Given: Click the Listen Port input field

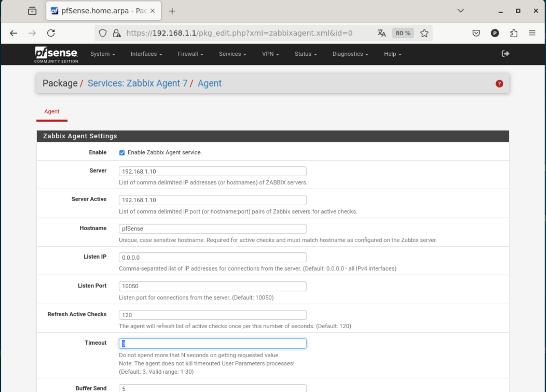Looking at the screenshot, I should coord(213,286).
